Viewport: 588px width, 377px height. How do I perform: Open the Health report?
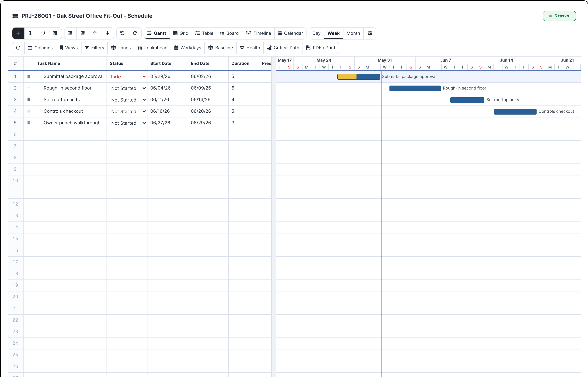coord(250,48)
